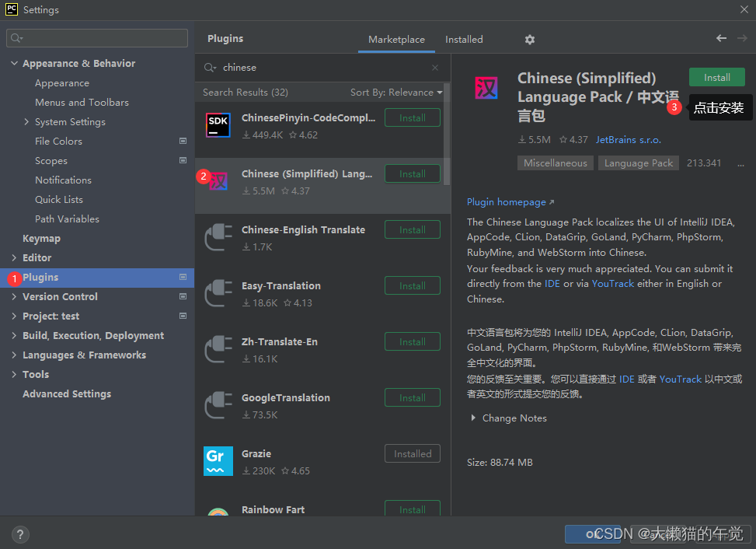756x549 pixels.
Task: Click the ChinesePinyin-CodeCompletion SDK icon
Action: coord(218,125)
